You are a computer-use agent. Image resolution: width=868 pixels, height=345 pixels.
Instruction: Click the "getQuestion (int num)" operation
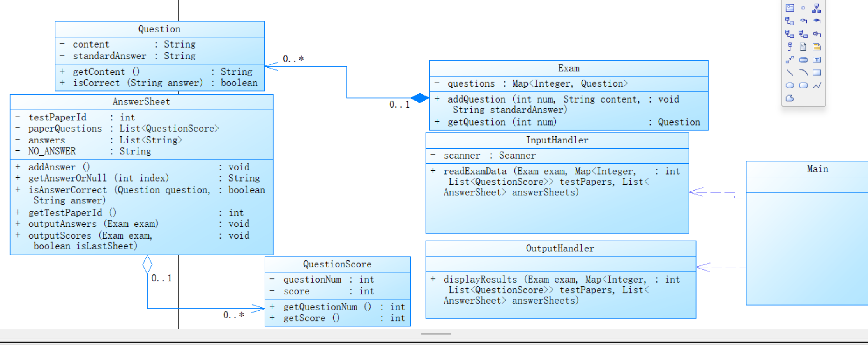tap(567, 122)
